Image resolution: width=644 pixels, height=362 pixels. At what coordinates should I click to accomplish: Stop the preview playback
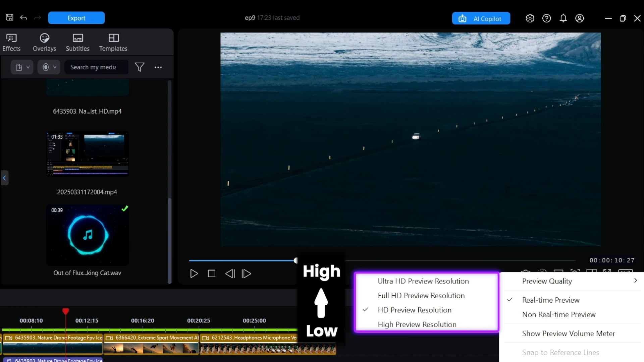pos(212,274)
